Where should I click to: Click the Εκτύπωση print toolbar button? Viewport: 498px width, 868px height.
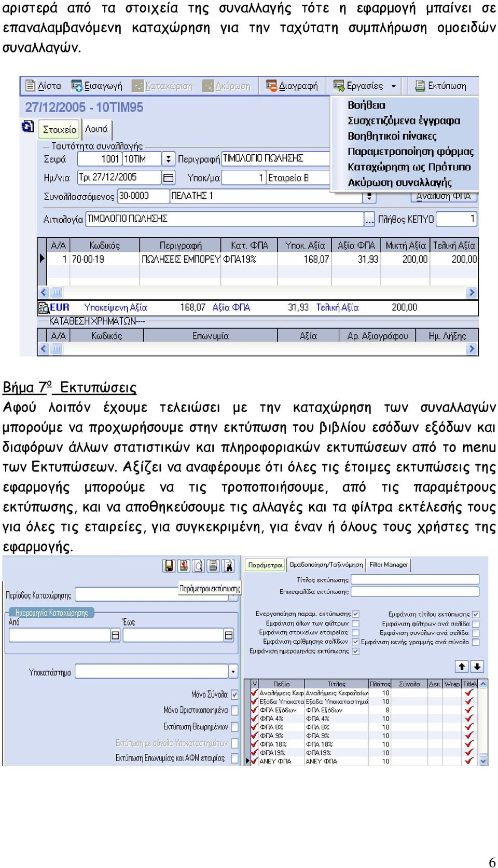(x=441, y=86)
